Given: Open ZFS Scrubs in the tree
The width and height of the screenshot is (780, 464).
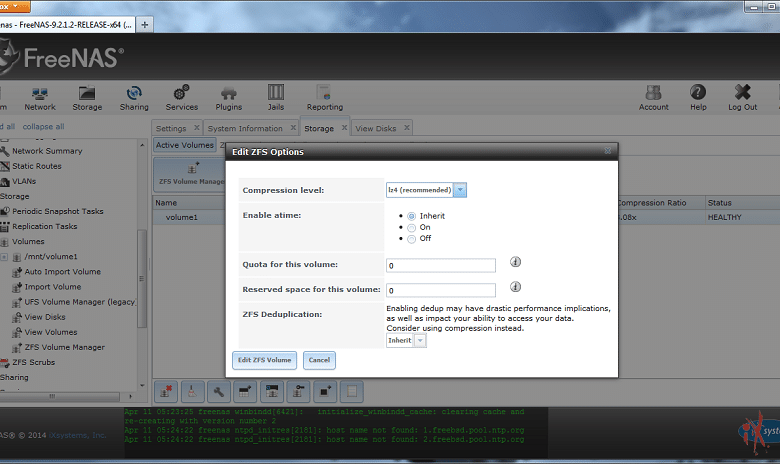Looking at the screenshot, I should [x=33, y=362].
